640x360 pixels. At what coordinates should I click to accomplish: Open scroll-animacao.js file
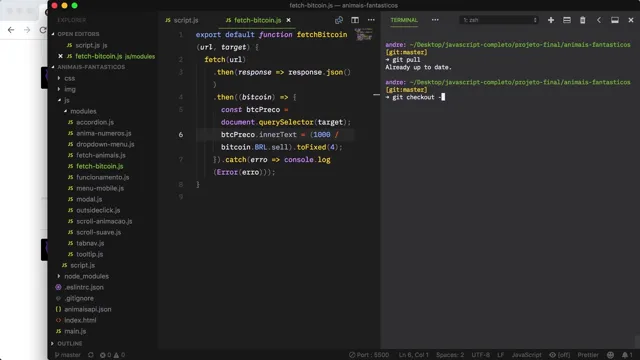click(x=104, y=221)
